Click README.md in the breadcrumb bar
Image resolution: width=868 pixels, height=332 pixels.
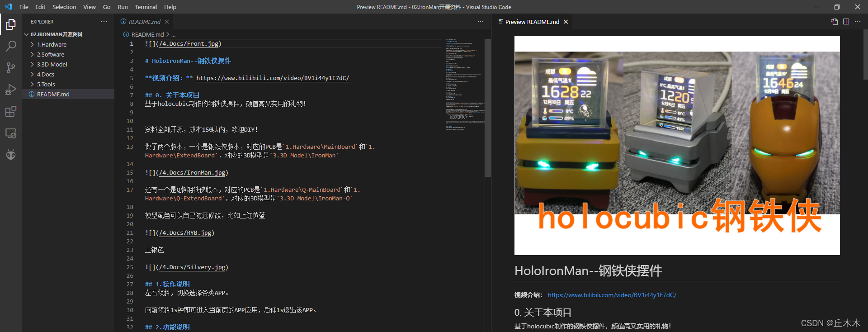[147, 34]
